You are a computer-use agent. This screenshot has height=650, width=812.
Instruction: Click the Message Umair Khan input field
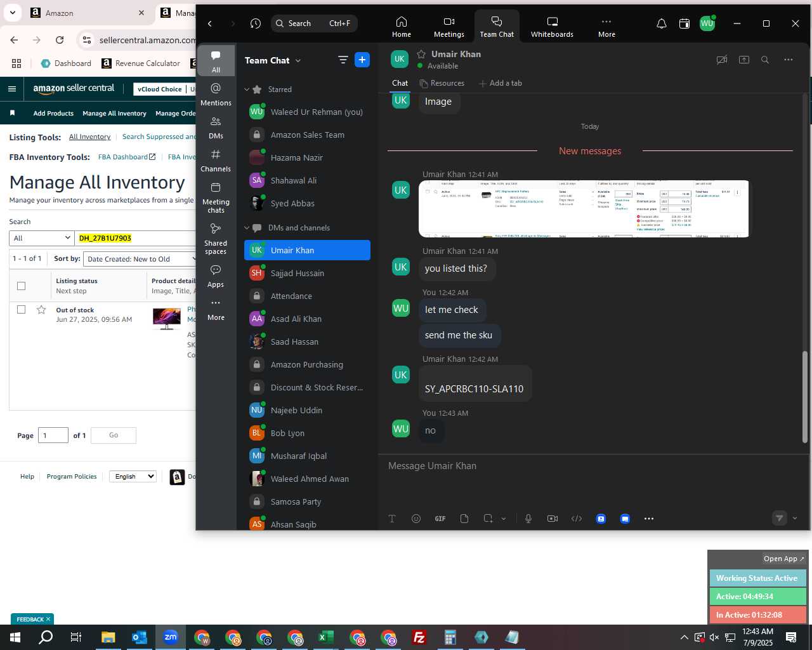590,466
